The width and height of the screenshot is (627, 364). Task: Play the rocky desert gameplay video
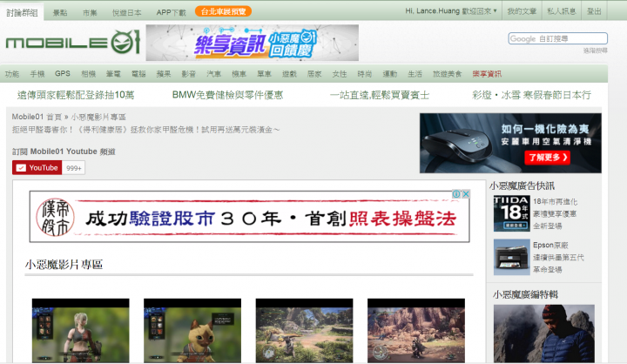click(x=416, y=331)
